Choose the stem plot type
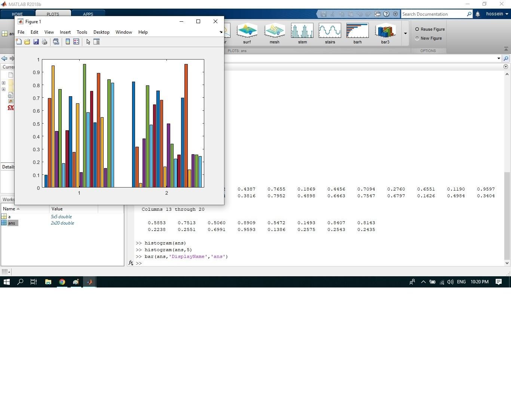This screenshot has width=511, height=420. (302, 34)
